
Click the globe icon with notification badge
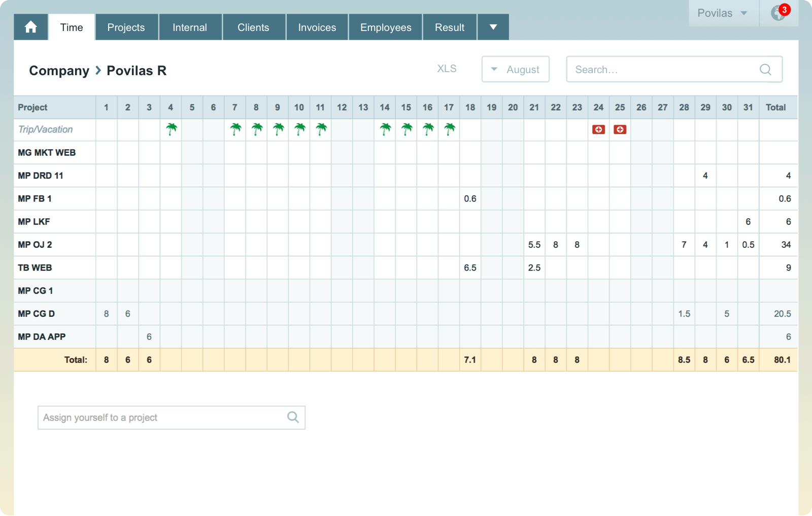778,14
